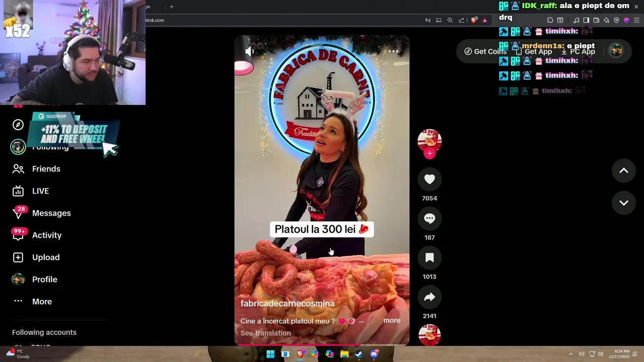Open the Cloudy weather widget
Screen dimensions: 644x362
click(x=19, y=353)
